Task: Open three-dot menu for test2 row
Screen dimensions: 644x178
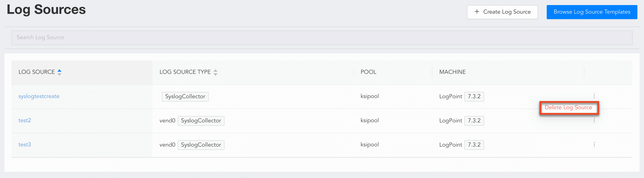Action: (x=594, y=120)
